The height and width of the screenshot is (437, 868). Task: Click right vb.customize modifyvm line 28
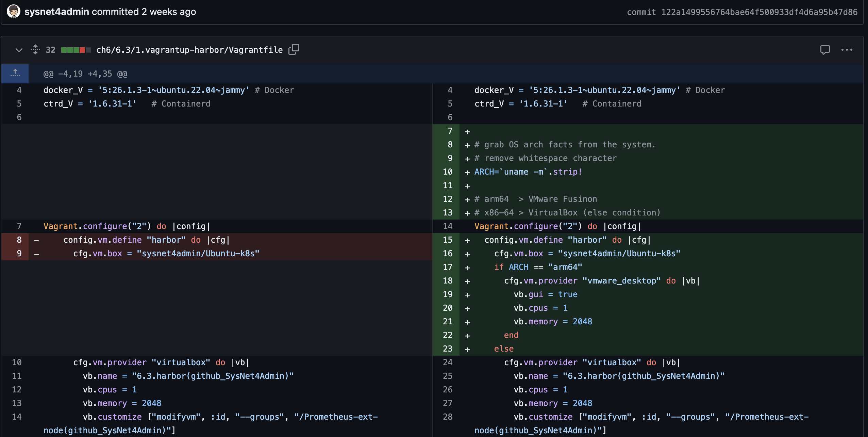641,423
